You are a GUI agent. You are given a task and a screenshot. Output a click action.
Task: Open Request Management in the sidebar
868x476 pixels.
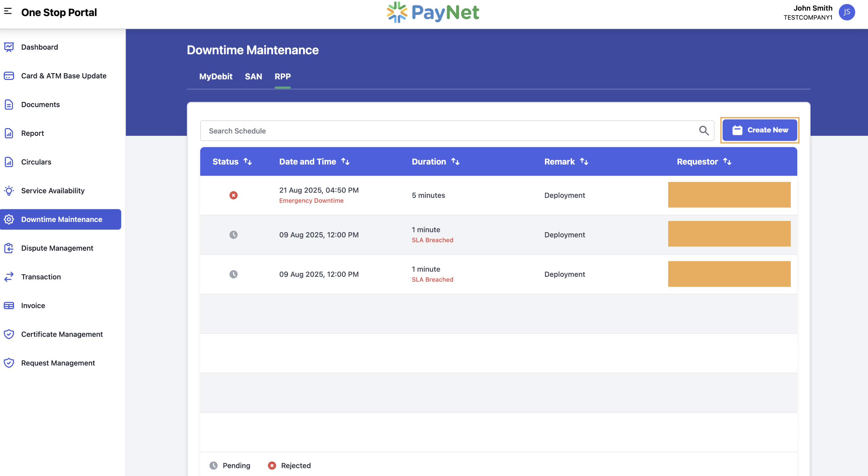point(8,363)
